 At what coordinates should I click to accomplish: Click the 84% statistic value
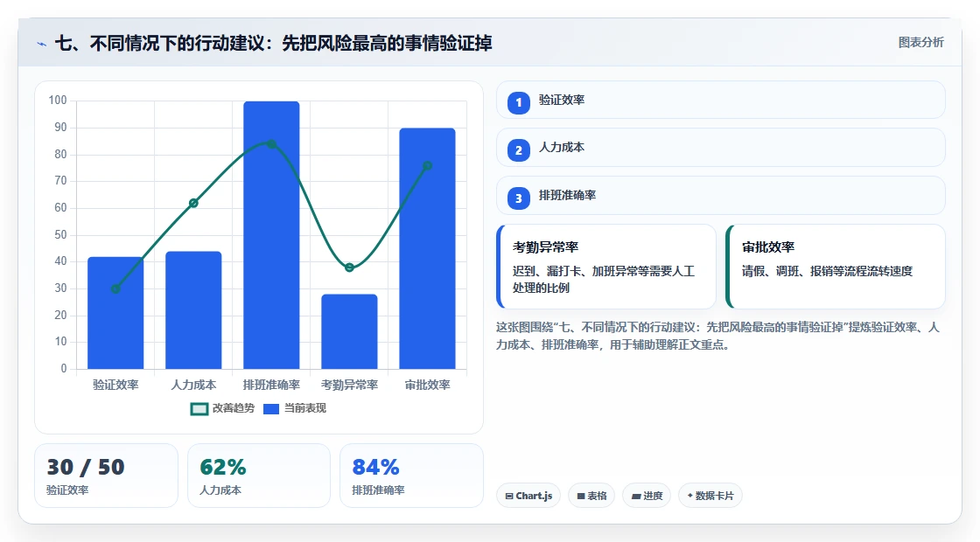pyautogui.click(x=375, y=467)
